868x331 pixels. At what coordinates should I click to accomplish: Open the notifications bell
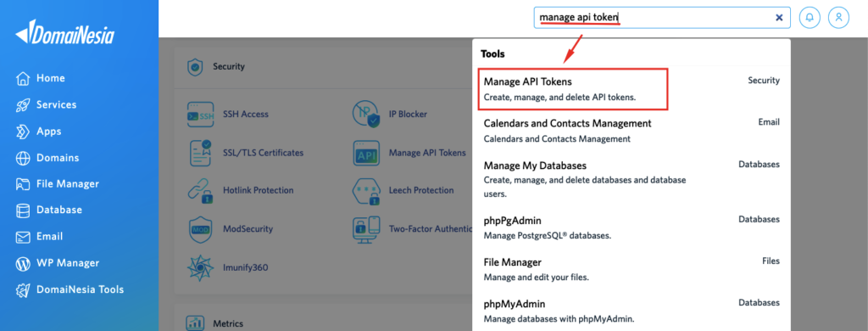(x=810, y=18)
